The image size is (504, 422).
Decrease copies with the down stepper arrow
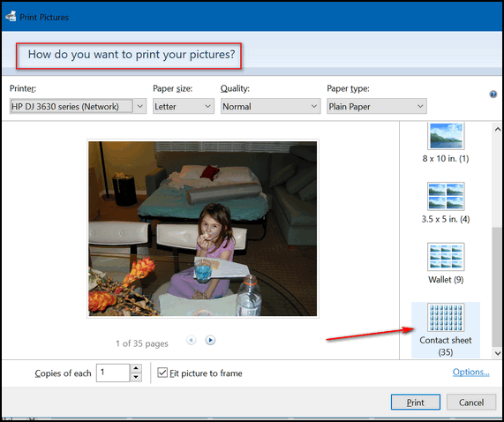(x=136, y=377)
